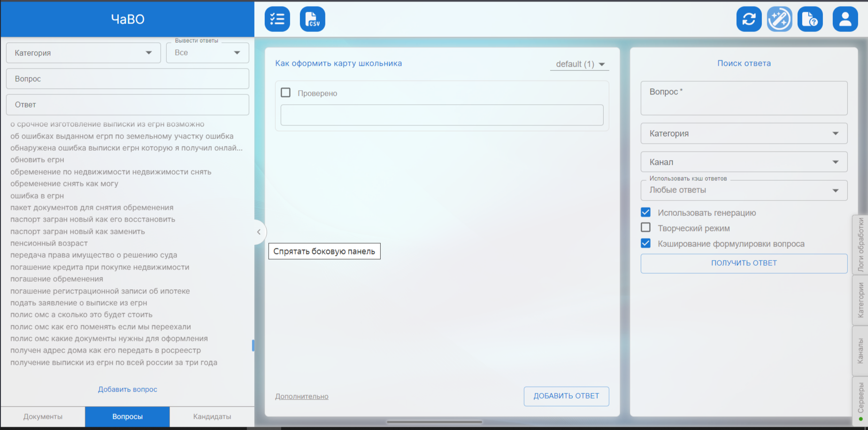Enable Творческий режим checkbox
This screenshot has width=868, height=430.
[646, 228]
